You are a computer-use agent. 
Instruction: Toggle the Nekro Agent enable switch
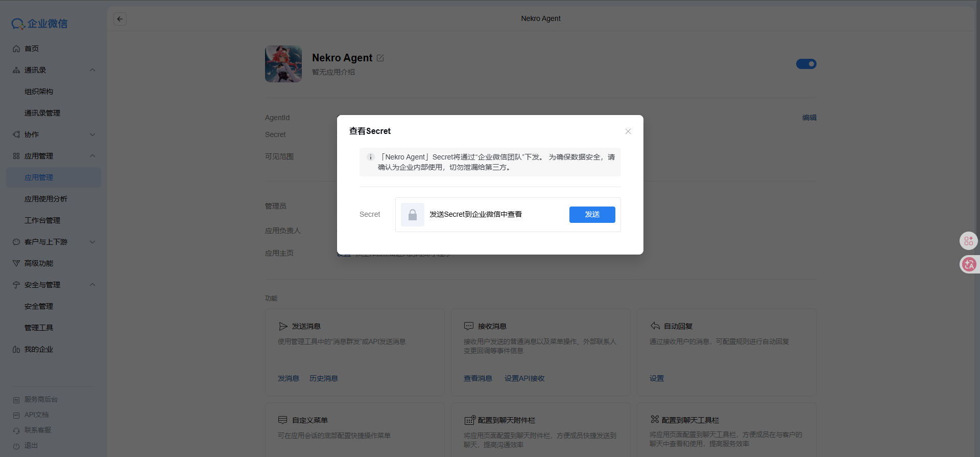click(806, 64)
